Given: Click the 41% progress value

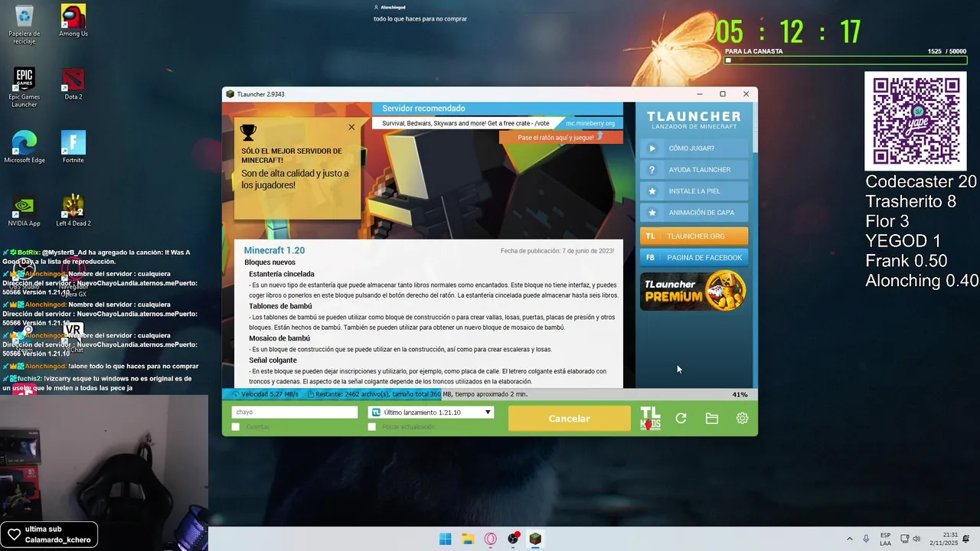Looking at the screenshot, I should [x=740, y=395].
